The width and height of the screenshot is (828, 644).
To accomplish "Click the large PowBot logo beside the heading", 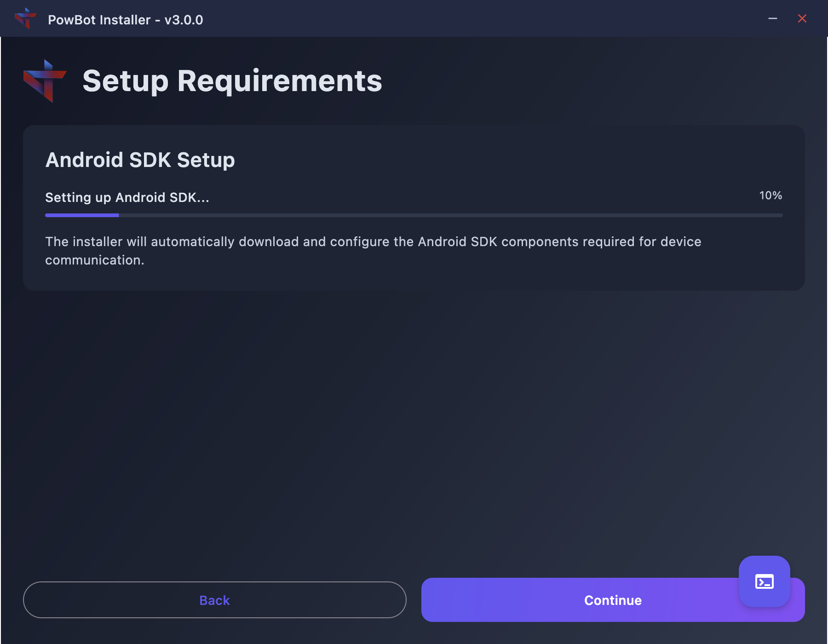I will 45,81.
